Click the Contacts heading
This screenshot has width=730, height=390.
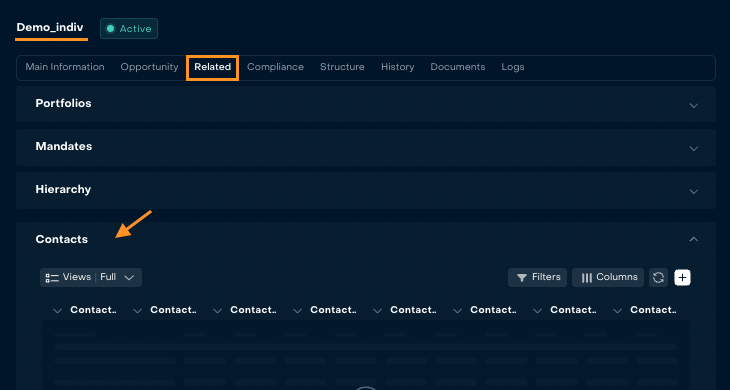pyautogui.click(x=61, y=239)
